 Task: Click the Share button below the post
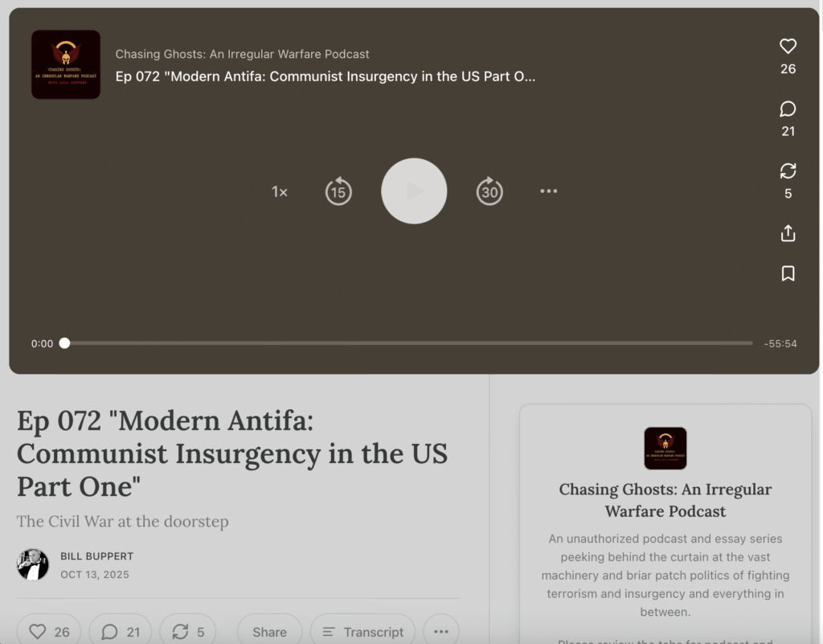click(269, 631)
